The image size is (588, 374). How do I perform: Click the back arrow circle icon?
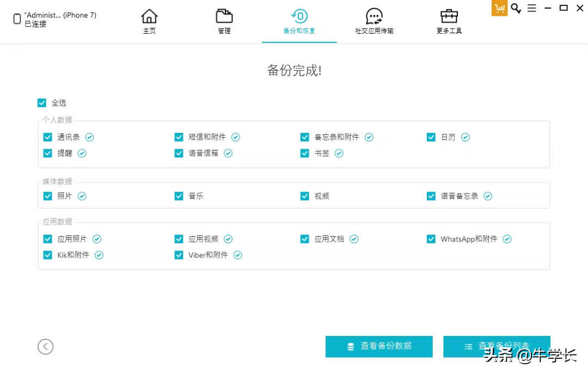click(46, 346)
